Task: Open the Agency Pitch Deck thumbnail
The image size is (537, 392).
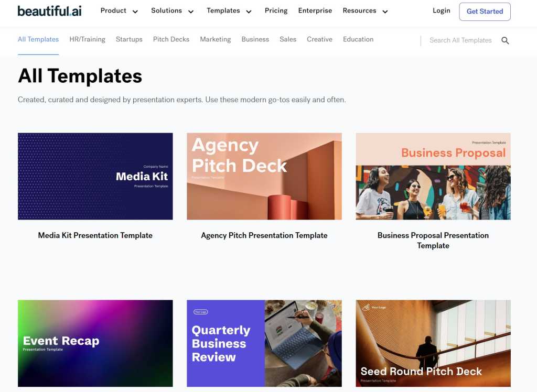Action: (x=264, y=176)
